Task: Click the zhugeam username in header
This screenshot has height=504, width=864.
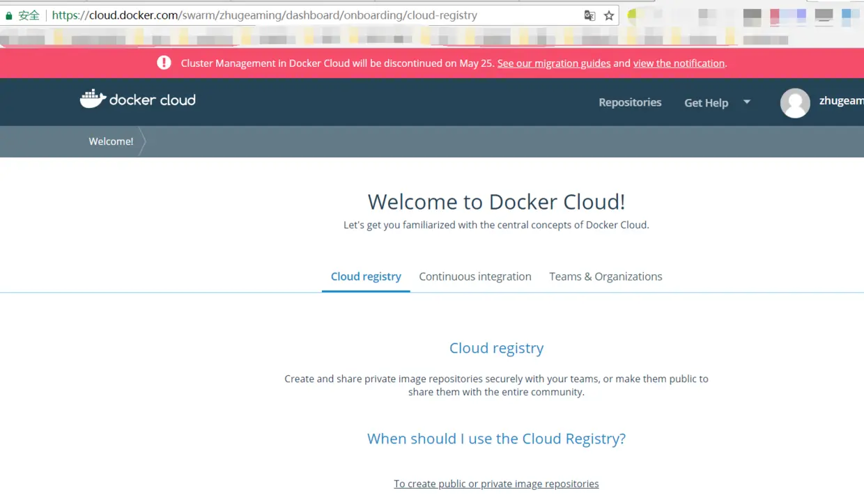Action: click(841, 101)
